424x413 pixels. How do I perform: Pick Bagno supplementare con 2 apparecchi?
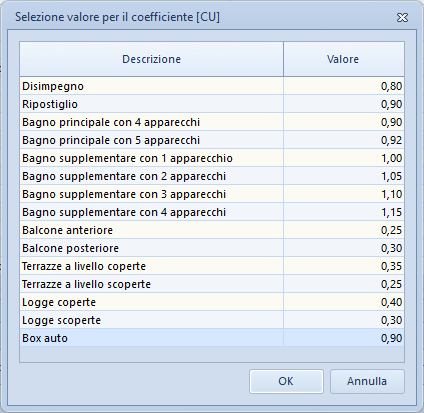(212, 176)
